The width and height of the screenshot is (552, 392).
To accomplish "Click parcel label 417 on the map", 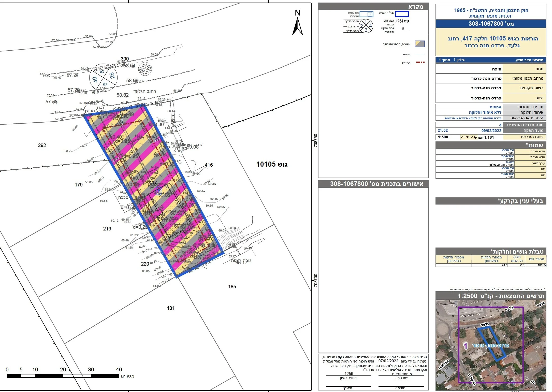I will [x=153, y=182].
